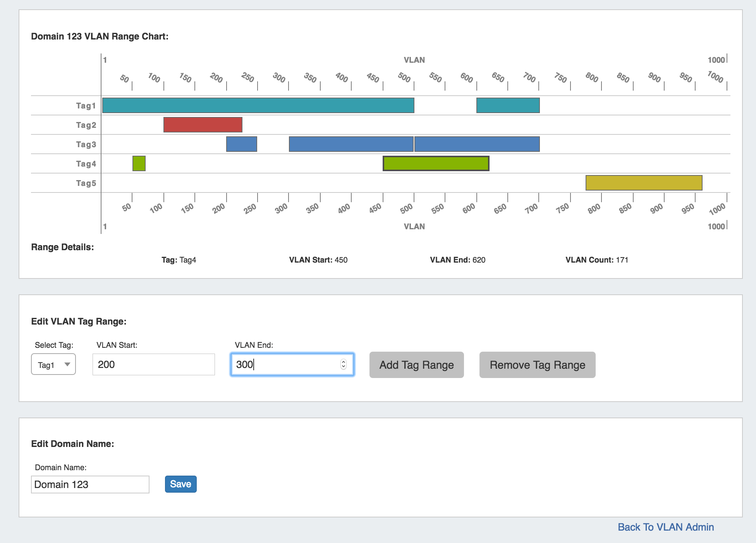Image resolution: width=756 pixels, height=543 pixels.
Task: Click the Remove Tag Range button
Action: tap(537, 365)
